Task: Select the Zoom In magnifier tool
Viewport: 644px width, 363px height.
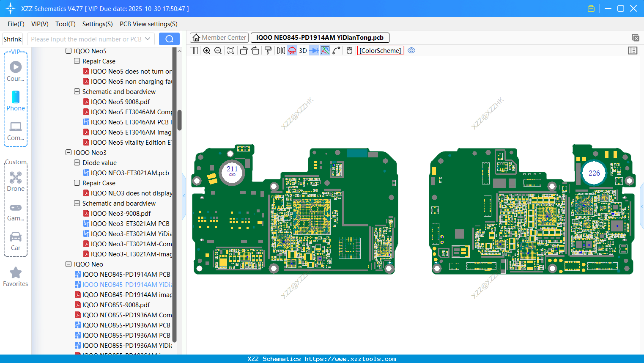Action: [207, 50]
